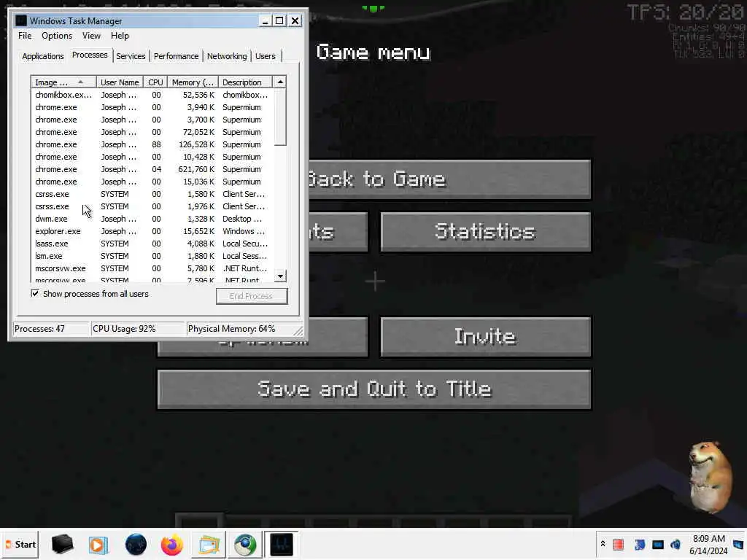Switch to the Networking tab
This screenshot has width=747, height=560.
coord(227,56)
